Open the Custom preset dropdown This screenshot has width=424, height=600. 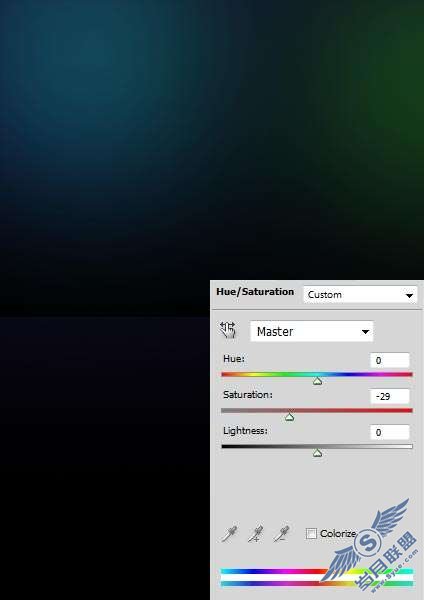point(360,295)
